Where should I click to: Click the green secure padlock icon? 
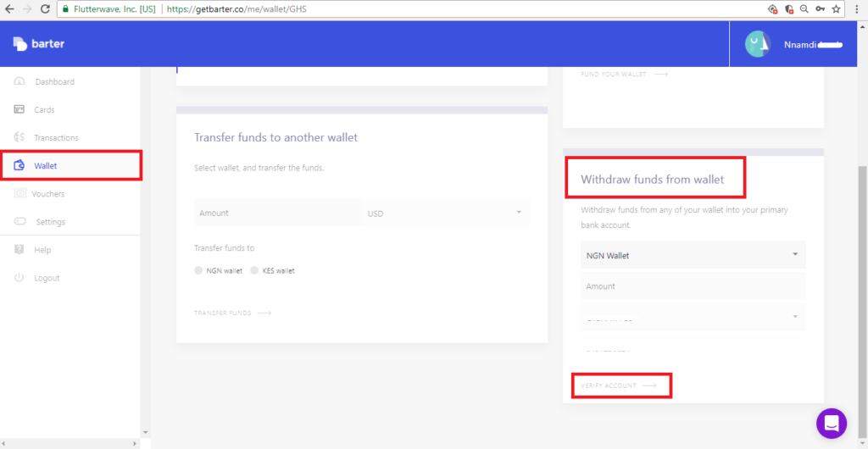[x=66, y=9]
